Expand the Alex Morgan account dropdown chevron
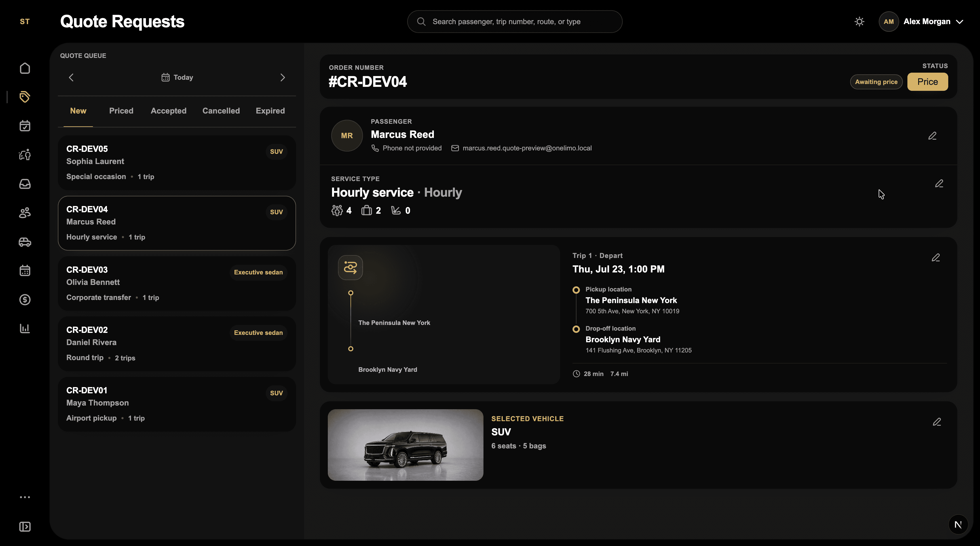The width and height of the screenshot is (980, 546). (x=960, y=22)
